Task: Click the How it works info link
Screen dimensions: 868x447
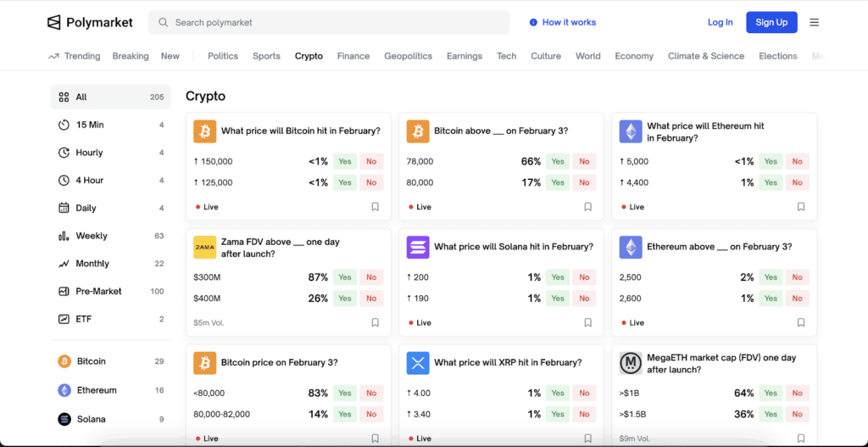Action: [562, 22]
